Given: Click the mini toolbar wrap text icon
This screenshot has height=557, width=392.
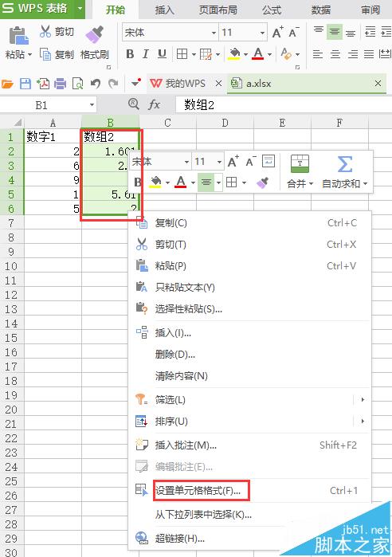Looking at the screenshot, I should 269,161.
